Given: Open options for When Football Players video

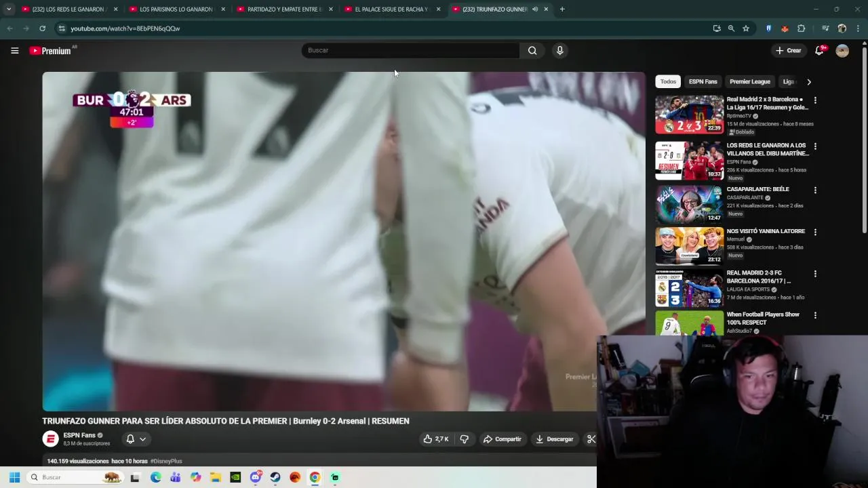Looking at the screenshot, I should point(815,316).
